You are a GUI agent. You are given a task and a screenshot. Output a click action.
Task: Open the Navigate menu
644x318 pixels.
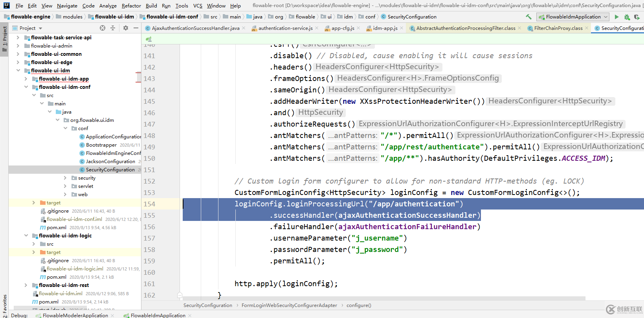click(67, 6)
